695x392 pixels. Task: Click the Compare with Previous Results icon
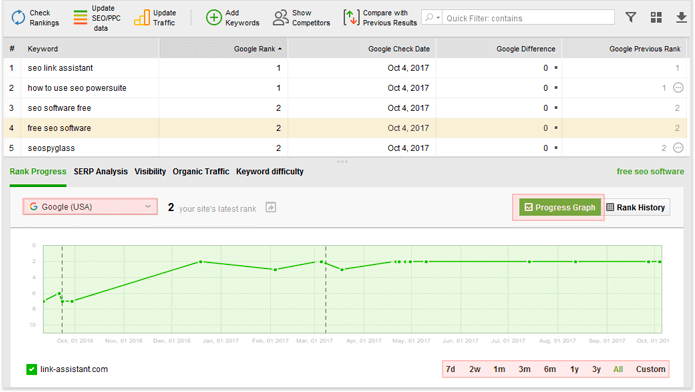[351, 18]
